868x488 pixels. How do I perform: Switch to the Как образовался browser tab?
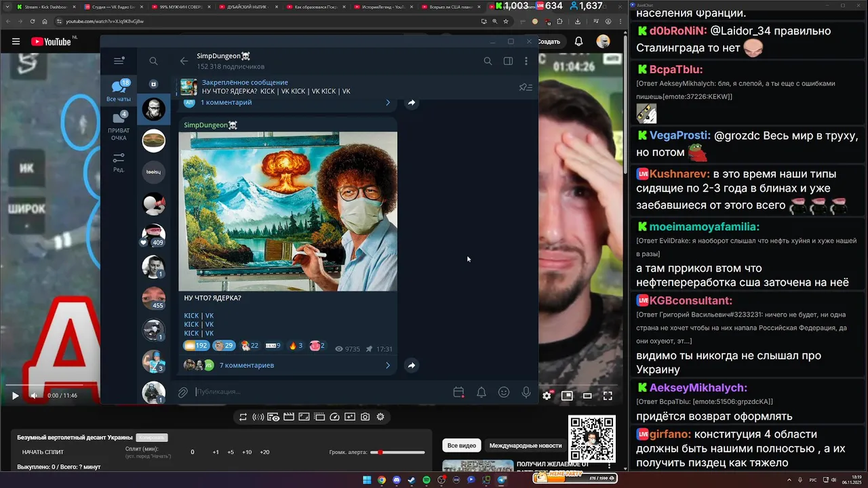(x=315, y=7)
